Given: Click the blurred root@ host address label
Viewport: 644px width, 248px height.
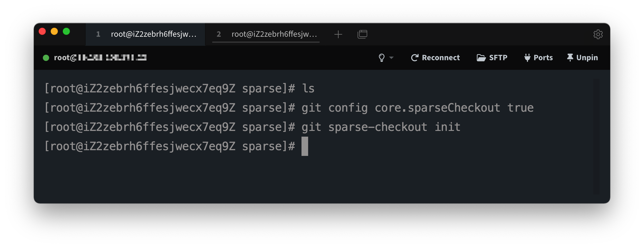Looking at the screenshot, I should (100, 57).
